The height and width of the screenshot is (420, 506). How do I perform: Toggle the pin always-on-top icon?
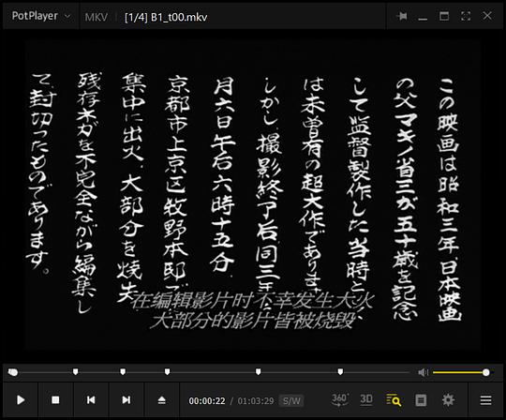402,16
